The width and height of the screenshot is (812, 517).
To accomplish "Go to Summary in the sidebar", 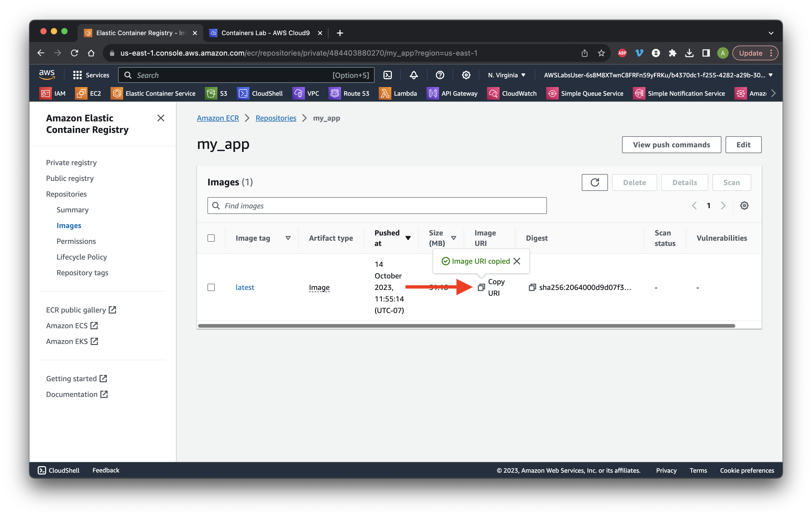I will point(73,209).
